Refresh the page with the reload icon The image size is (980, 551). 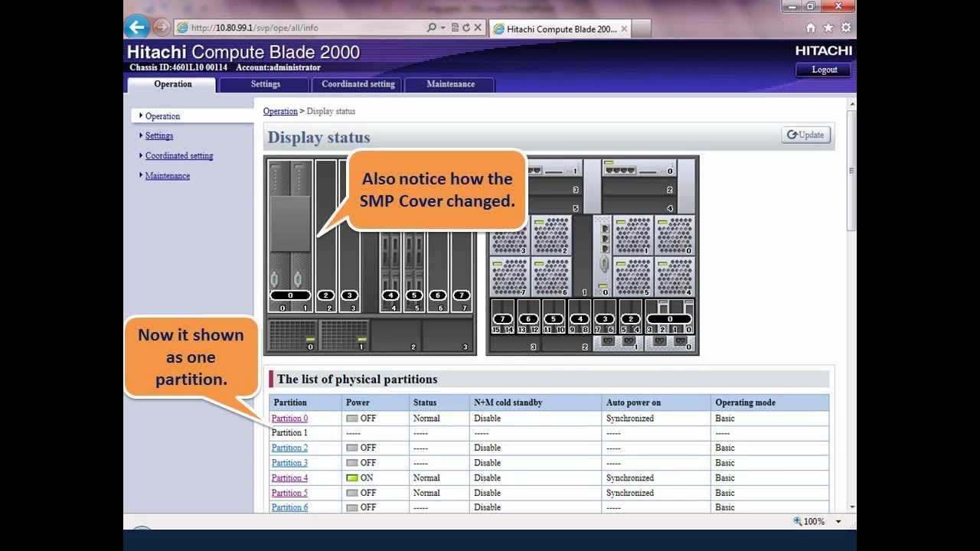coord(465,28)
